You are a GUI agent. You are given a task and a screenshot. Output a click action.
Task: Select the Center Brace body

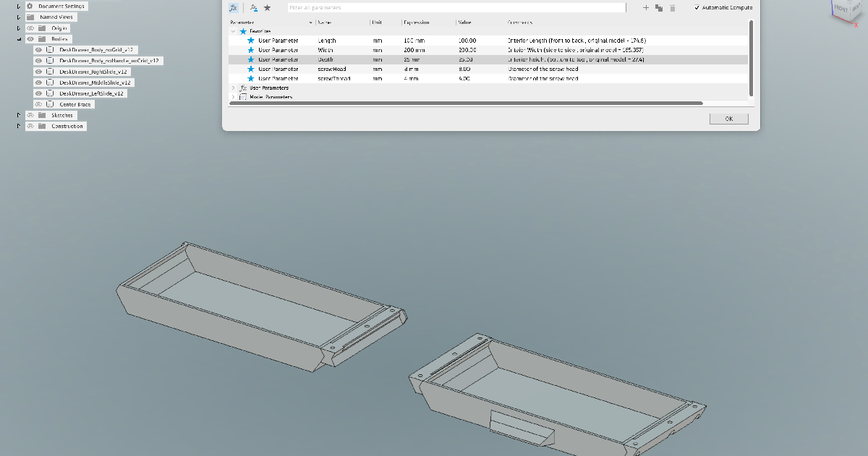pos(75,104)
